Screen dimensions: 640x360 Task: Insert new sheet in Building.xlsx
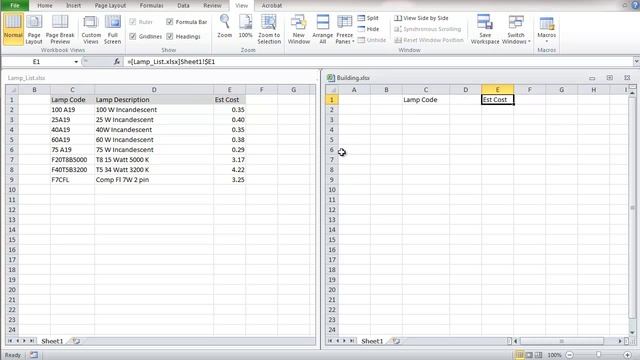[x=396, y=341]
